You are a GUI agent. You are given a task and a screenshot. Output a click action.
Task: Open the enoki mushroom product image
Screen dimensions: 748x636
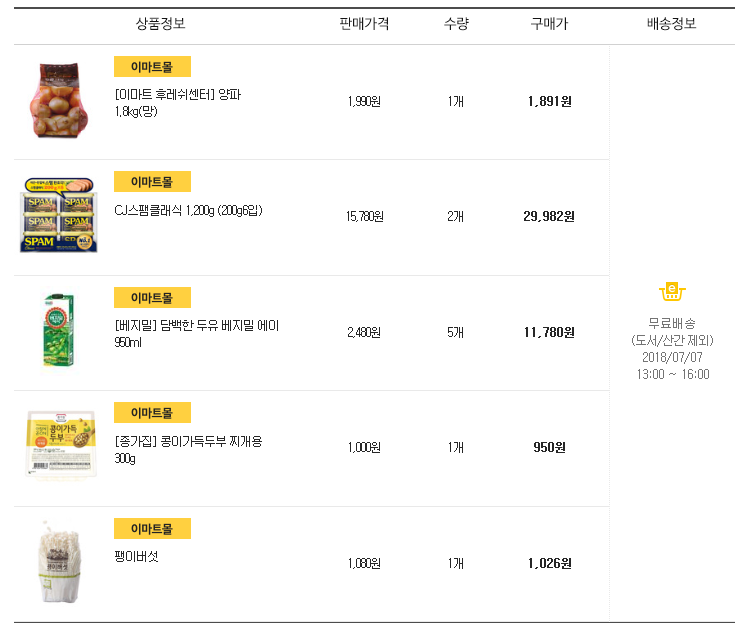pos(59,562)
